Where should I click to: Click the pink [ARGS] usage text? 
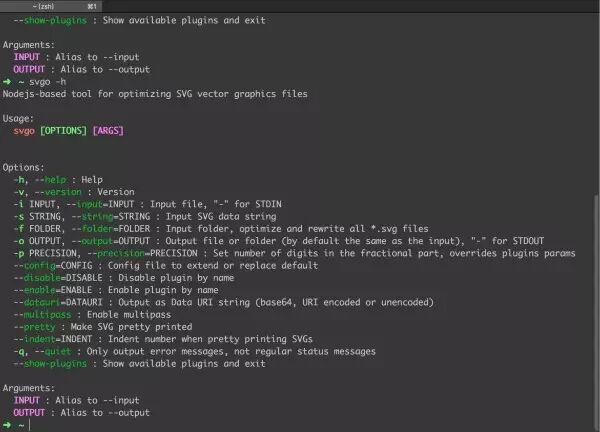[x=108, y=131]
